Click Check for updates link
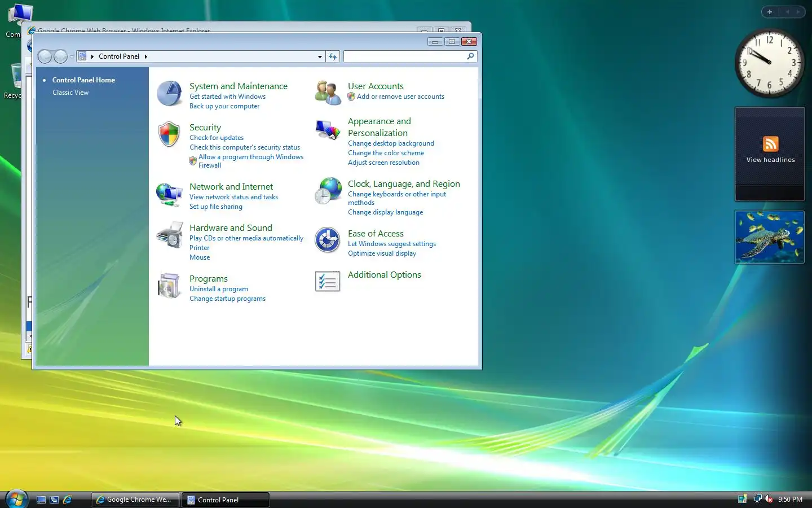The image size is (812, 508). (217, 138)
